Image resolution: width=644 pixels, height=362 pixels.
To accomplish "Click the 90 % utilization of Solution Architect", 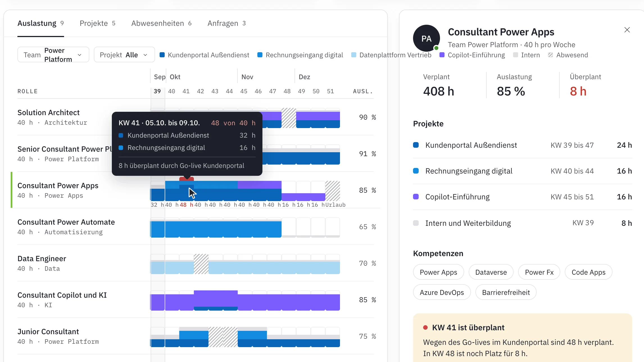I will [368, 117].
